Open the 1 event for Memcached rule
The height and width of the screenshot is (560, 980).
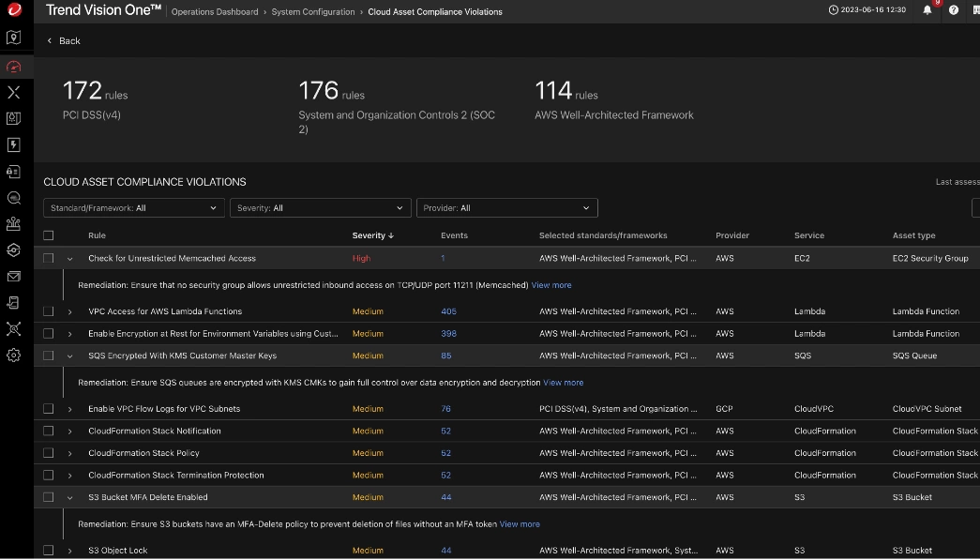[444, 258]
